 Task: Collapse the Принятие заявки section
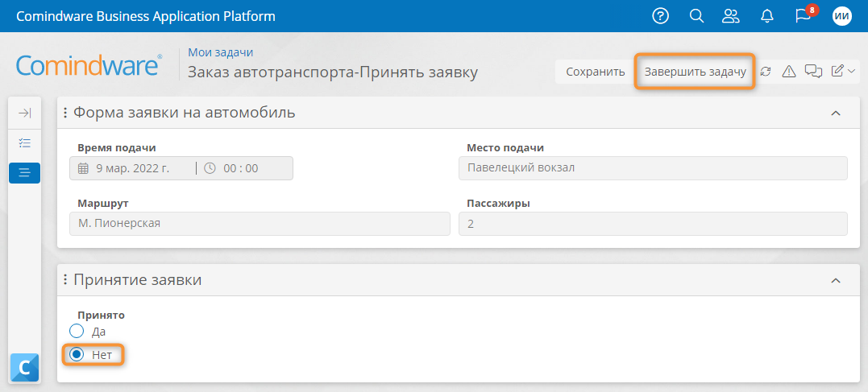(x=836, y=280)
